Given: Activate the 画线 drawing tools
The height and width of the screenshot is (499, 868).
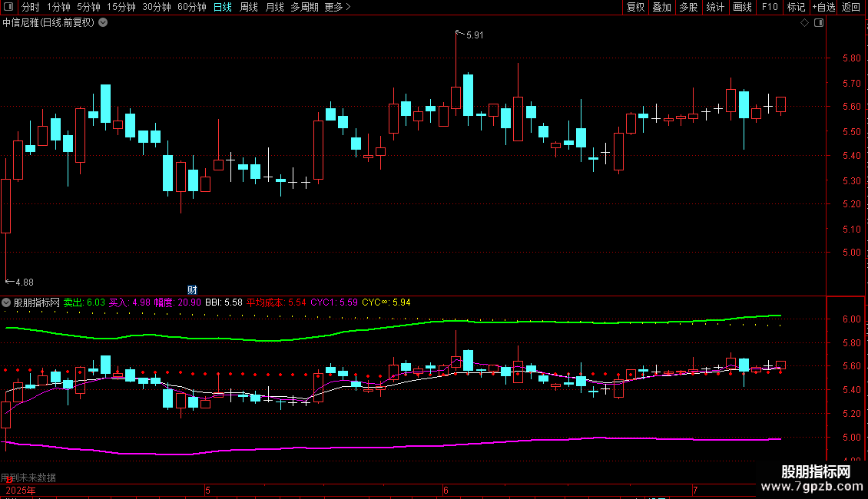Looking at the screenshot, I should (742, 7).
